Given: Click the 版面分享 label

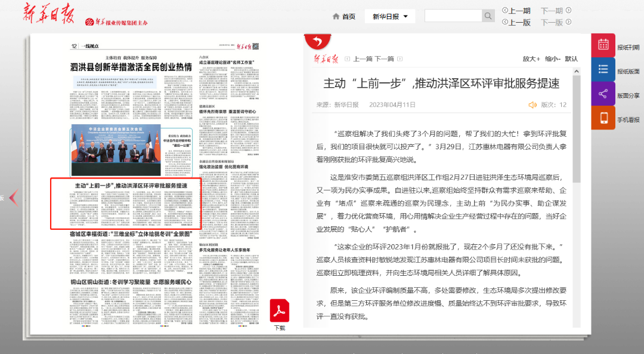Looking at the screenshot, I should [x=628, y=96].
